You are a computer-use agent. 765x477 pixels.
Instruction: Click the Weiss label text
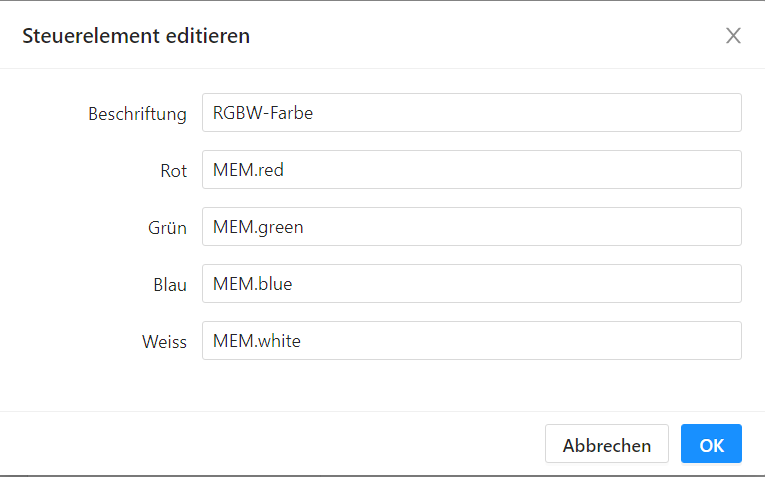pyautogui.click(x=164, y=342)
